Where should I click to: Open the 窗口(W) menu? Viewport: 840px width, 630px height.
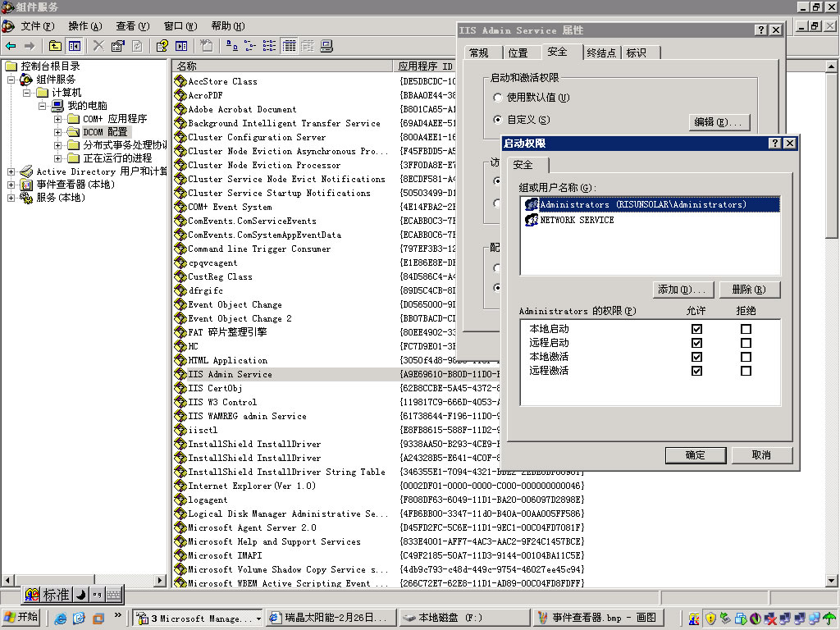pos(180,25)
